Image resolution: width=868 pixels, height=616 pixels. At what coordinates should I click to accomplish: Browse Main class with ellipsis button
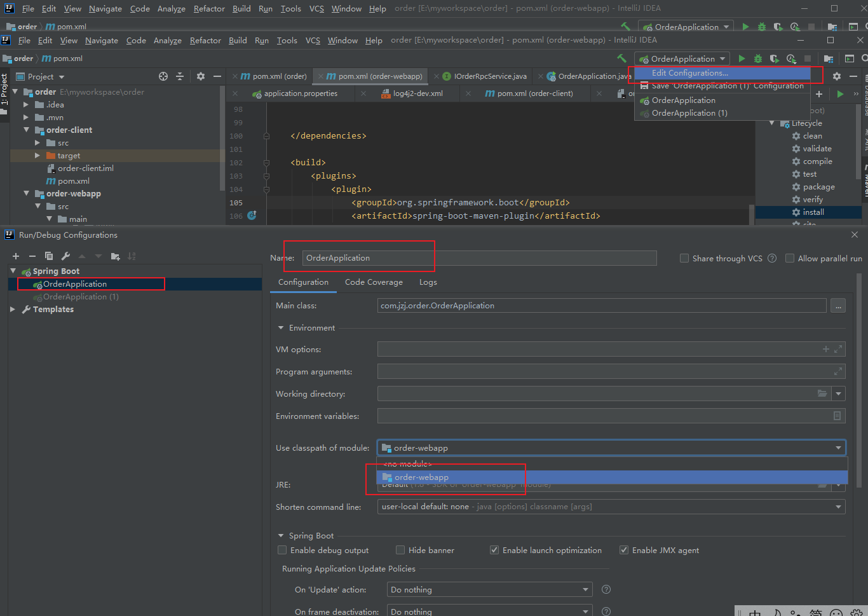pos(838,306)
